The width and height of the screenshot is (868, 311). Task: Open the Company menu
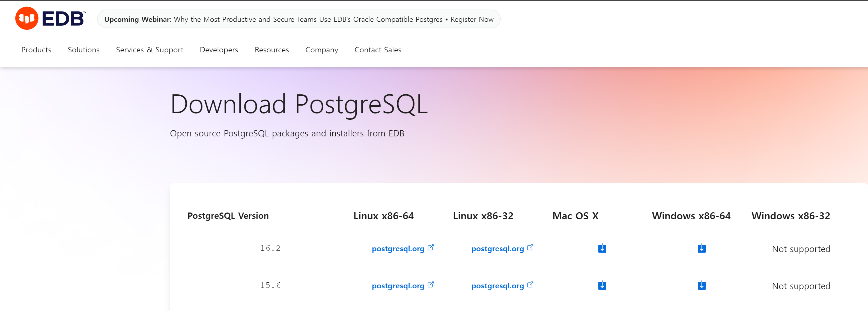[x=321, y=50]
